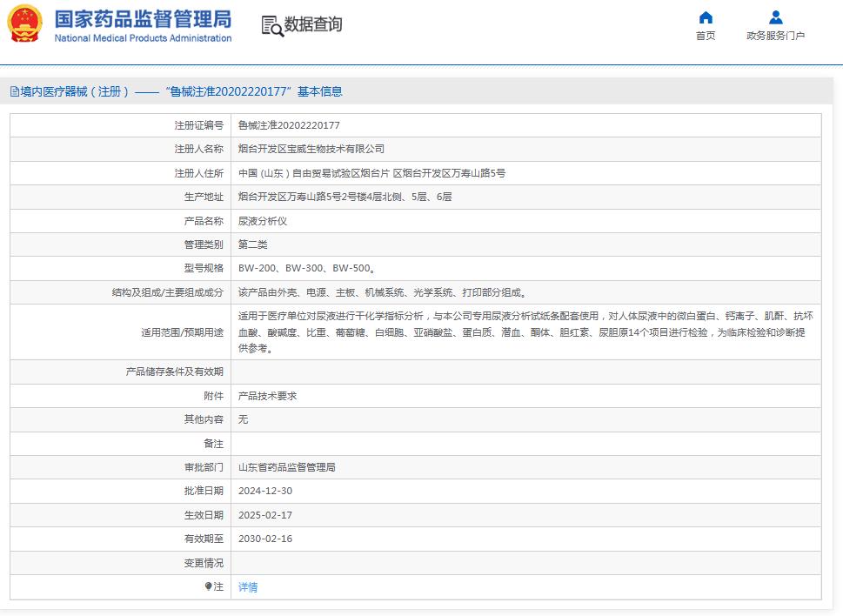Click the expiry date 2030-02-16 cell

click(x=264, y=539)
